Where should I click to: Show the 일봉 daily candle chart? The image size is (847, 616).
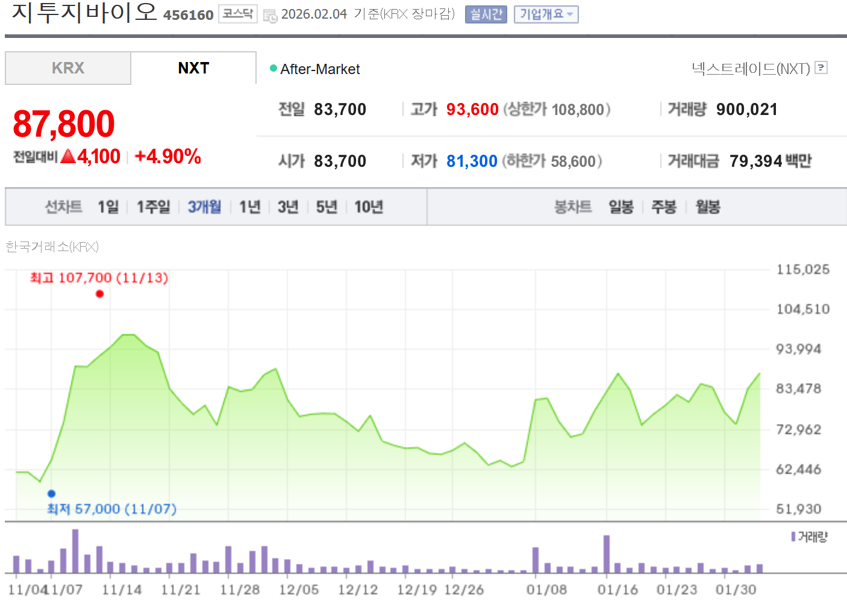[x=621, y=207]
